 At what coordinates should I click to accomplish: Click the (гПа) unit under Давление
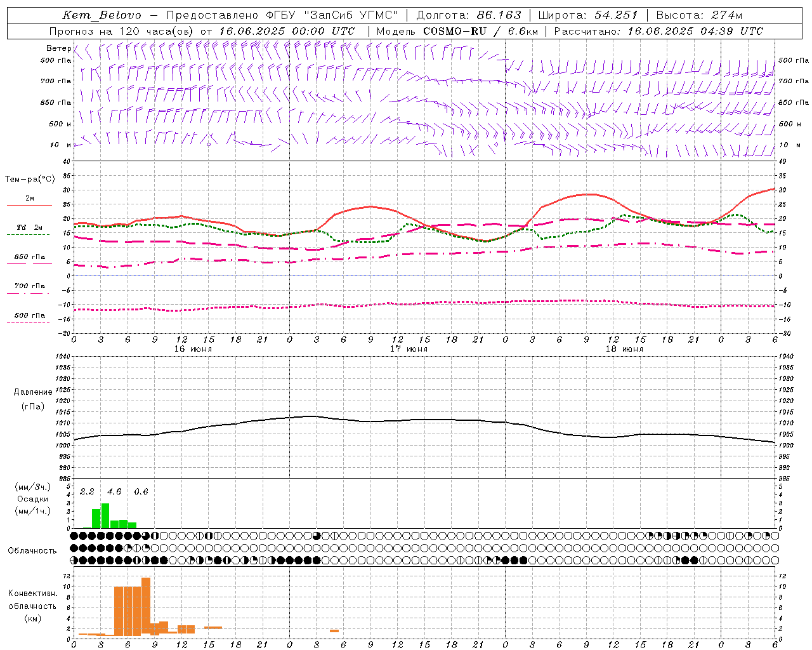point(33,406)
